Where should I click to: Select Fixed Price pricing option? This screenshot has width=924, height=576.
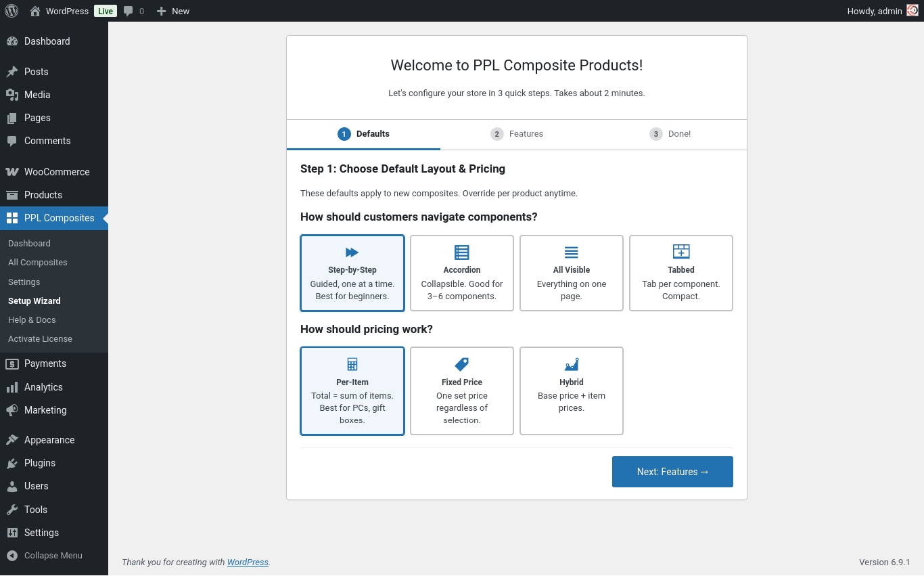tap(462, 391)
